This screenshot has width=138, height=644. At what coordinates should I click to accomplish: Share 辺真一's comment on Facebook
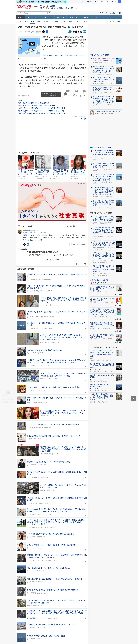click(28, 244)
